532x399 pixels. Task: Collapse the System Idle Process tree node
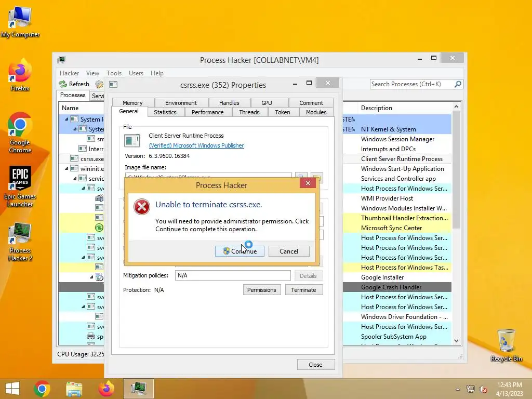66,119
